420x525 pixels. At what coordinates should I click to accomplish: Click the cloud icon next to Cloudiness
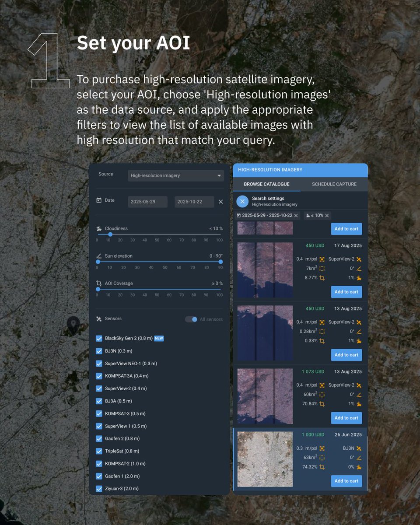pyautogui.click(x=99, y=228)
